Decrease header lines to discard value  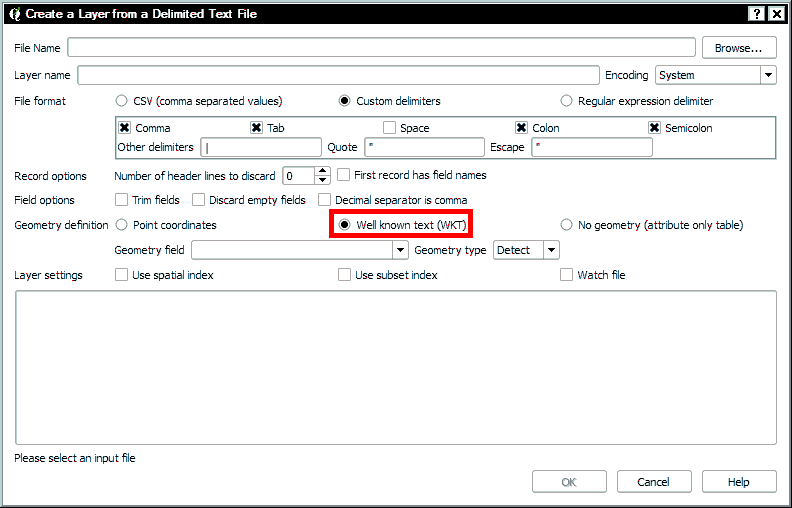pyautogui.click(x=322, y=180)
